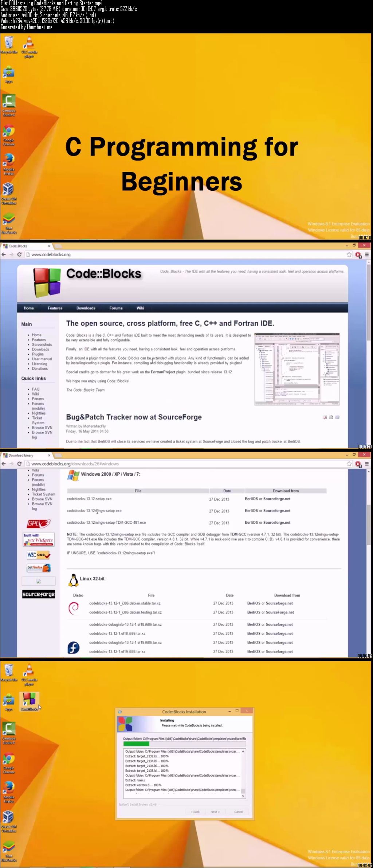Open the Screenshots link in the Main sidebar

click(42, 345)
